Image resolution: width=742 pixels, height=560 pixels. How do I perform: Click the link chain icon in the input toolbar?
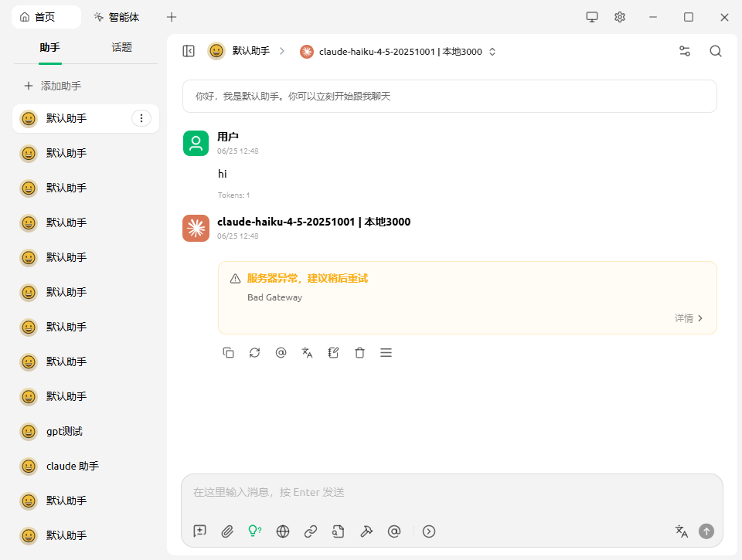(311, 531)
